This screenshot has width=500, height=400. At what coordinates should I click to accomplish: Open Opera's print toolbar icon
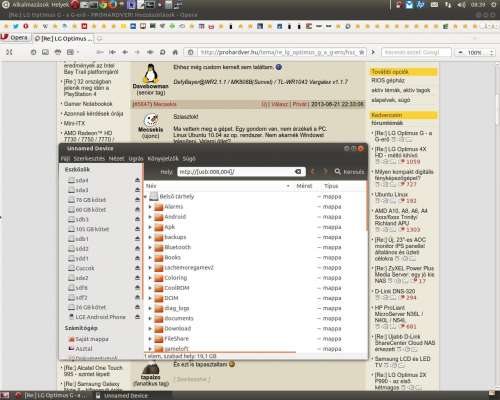pos(58,52)
